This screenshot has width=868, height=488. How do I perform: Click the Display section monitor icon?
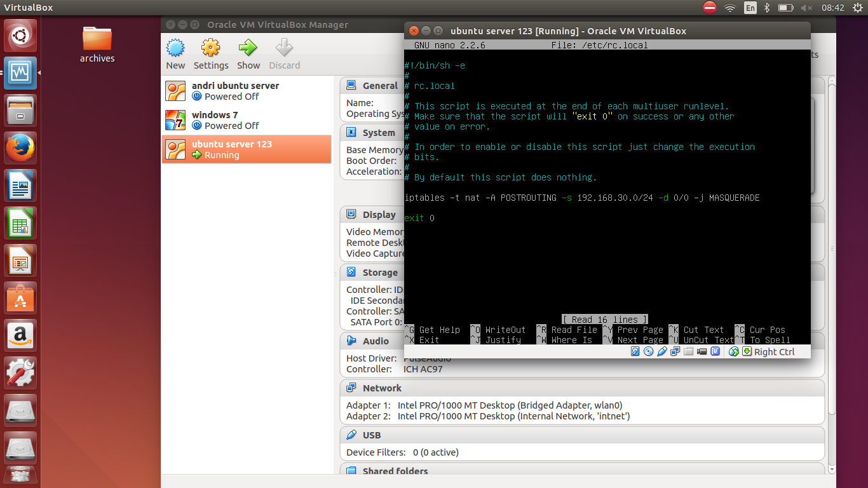351,215
